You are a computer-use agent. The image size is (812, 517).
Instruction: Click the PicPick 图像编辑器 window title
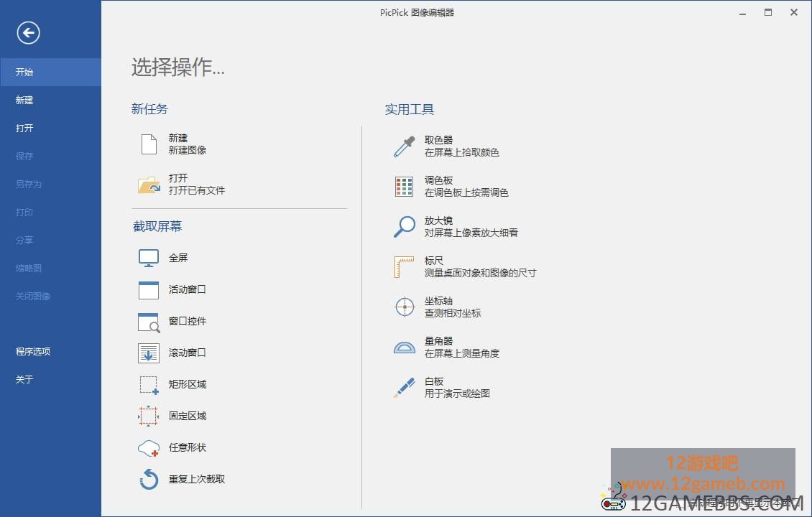click(417, 12)
